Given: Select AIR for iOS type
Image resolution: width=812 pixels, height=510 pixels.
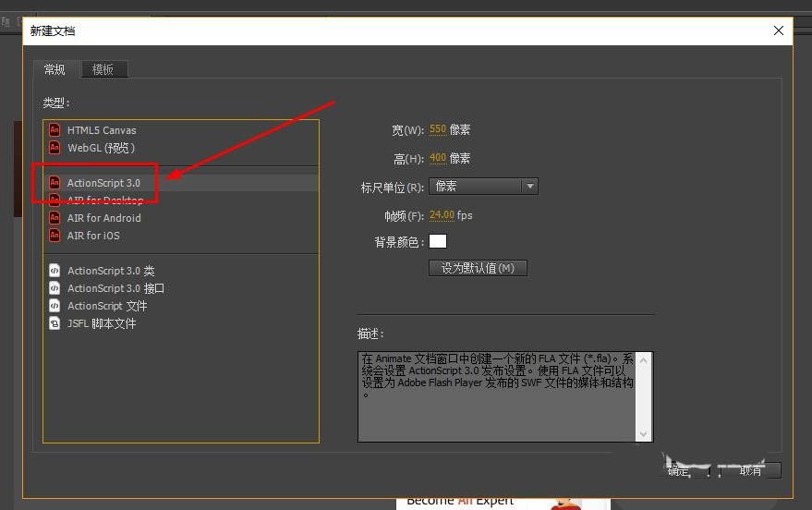Looking at the screenshot, I should (181, 236).
